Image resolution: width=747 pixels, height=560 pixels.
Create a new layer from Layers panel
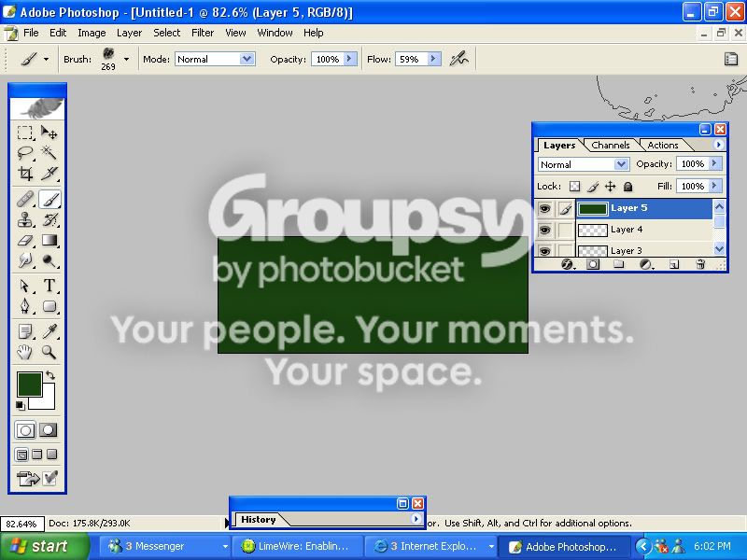[673, 264]
